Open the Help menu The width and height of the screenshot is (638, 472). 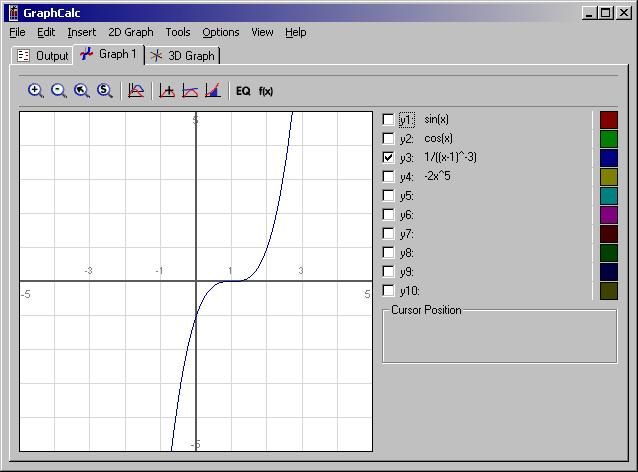click(295, 32)
